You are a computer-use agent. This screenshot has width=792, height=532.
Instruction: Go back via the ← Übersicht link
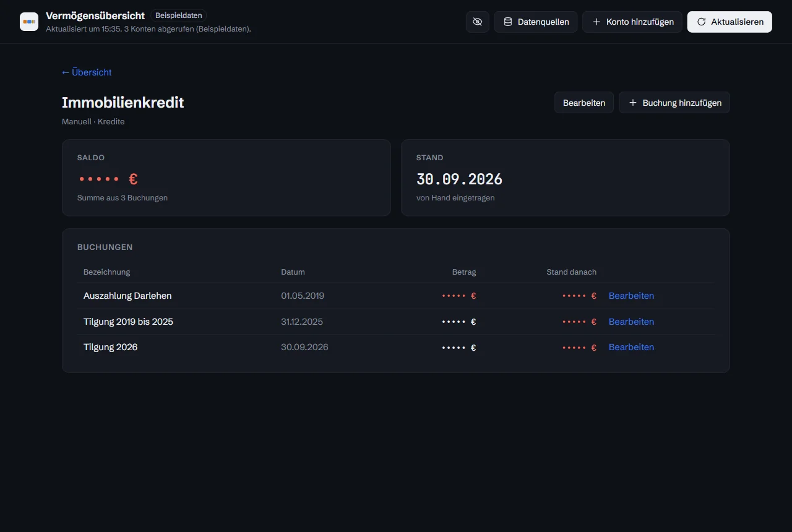[x=87, y=72]
